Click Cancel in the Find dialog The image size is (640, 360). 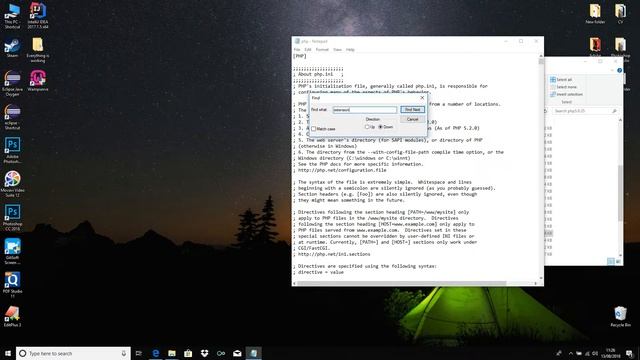pyautogui.click(x=412, y=119)
